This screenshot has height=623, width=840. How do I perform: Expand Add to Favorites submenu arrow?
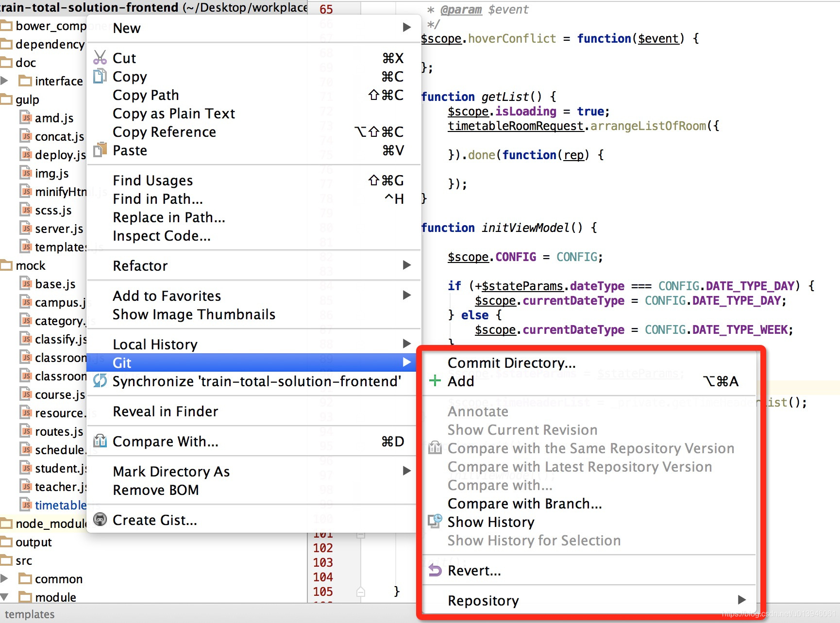pos(407,295)
